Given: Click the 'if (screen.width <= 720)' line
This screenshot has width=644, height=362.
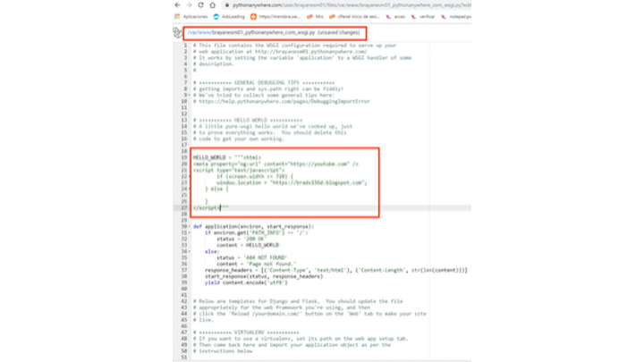Looking at the screenshot, I should tap(255, 176).
